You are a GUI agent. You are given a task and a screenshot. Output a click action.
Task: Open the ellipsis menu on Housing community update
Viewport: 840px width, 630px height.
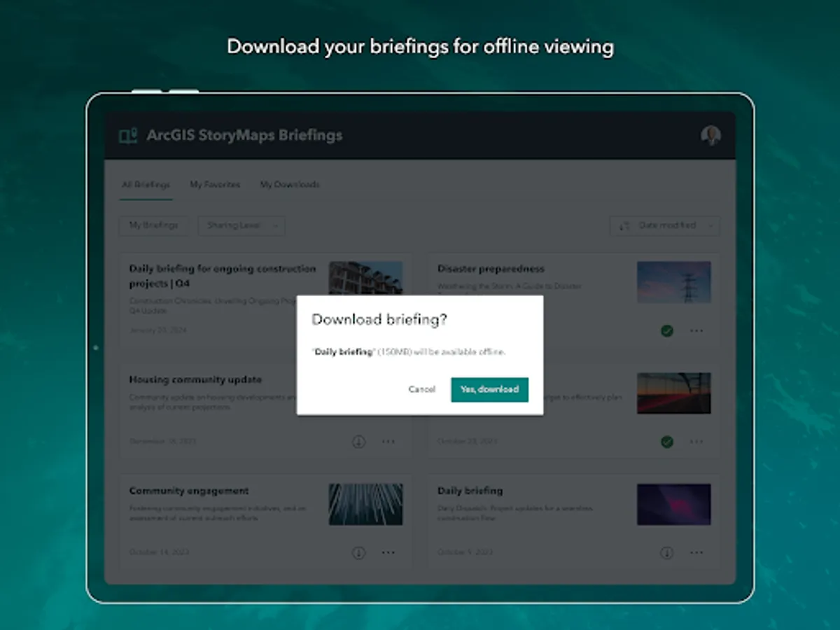click(x=388, y=442)
